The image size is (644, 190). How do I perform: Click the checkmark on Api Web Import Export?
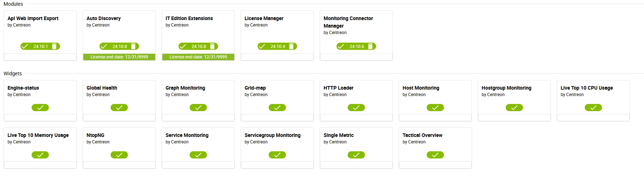tap(25, 46)
